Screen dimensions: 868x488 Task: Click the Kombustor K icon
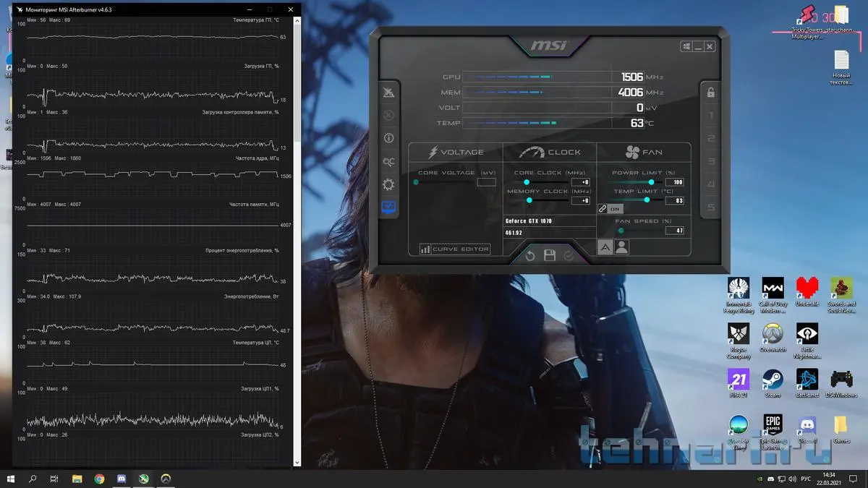pyautogui.click(x=389, y=115)
